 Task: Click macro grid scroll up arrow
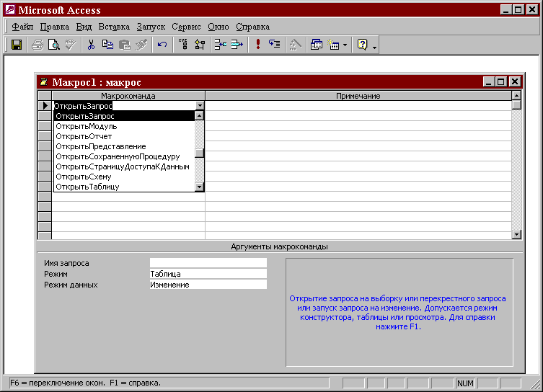coord(516,96)
